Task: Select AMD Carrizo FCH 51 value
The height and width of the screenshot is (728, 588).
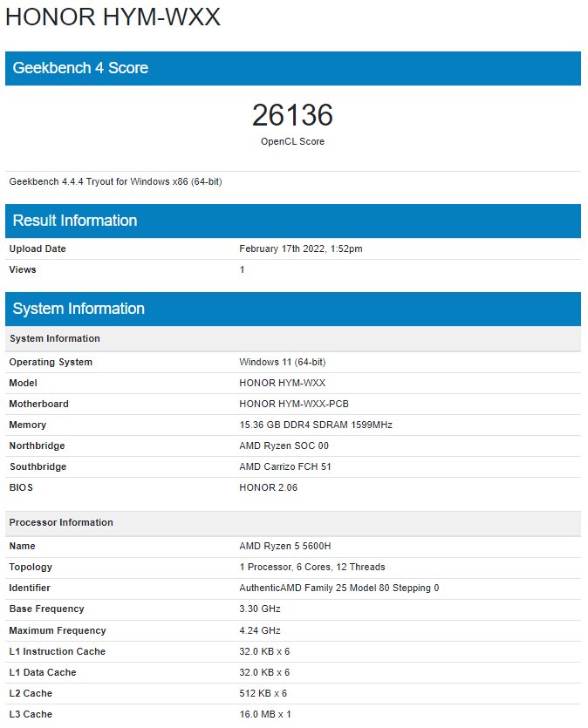Action: [285, 466]
